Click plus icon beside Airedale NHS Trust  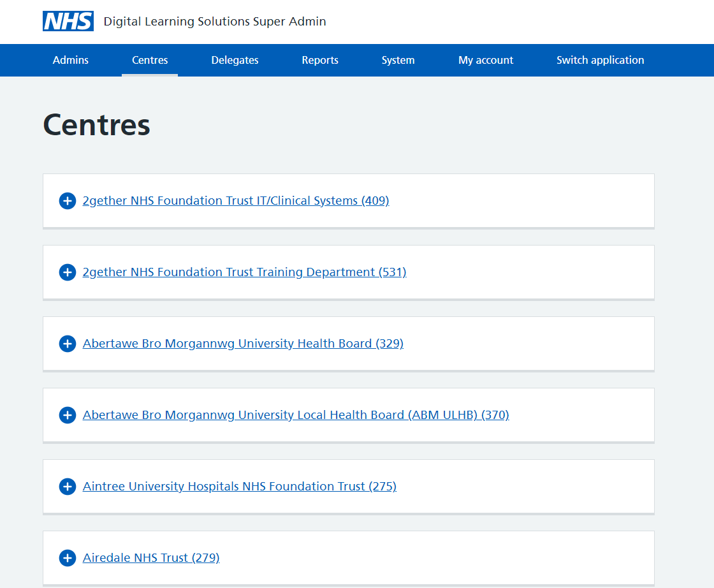point(68,558)
